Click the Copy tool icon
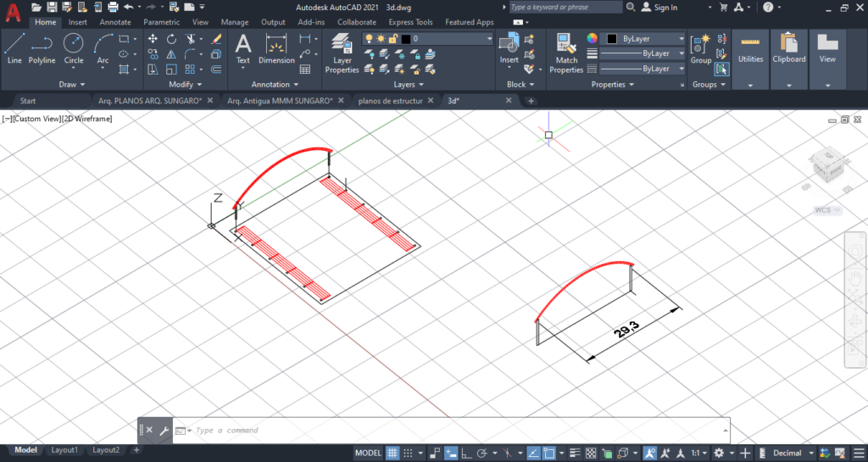Viewport: 868px width, 462px height. click(153, 53)
